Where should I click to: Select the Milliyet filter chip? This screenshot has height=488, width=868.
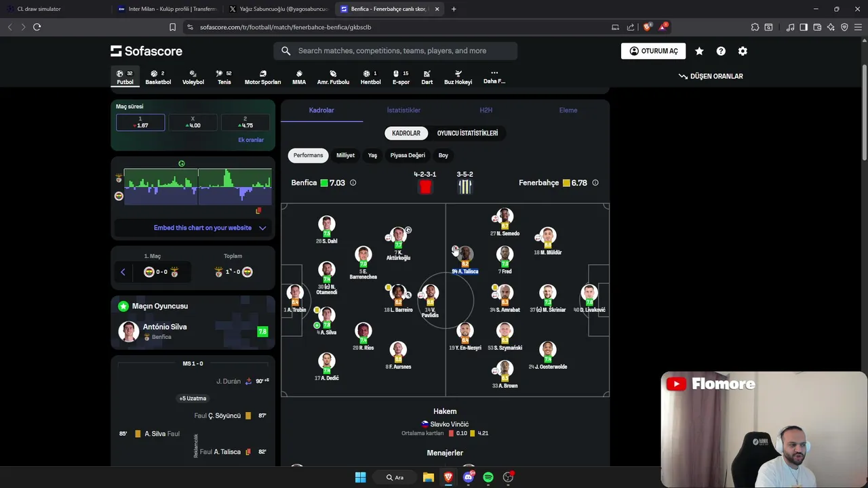coord(345,155)
